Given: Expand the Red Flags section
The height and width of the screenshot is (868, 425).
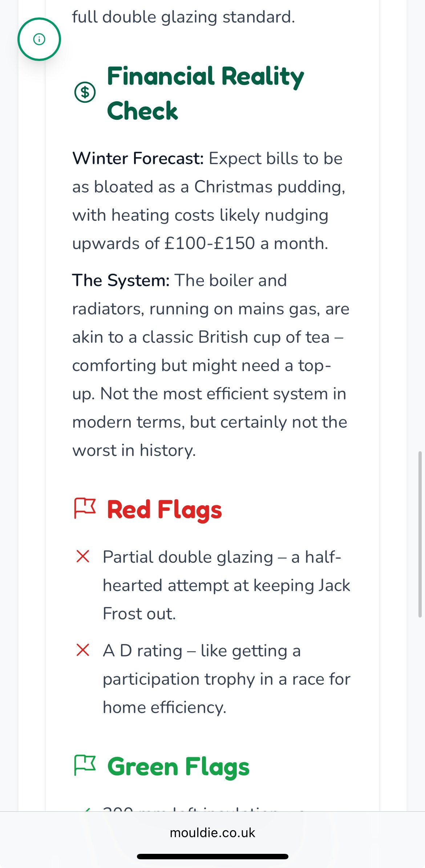Looking at the screenshot, I should coord(164,508).
